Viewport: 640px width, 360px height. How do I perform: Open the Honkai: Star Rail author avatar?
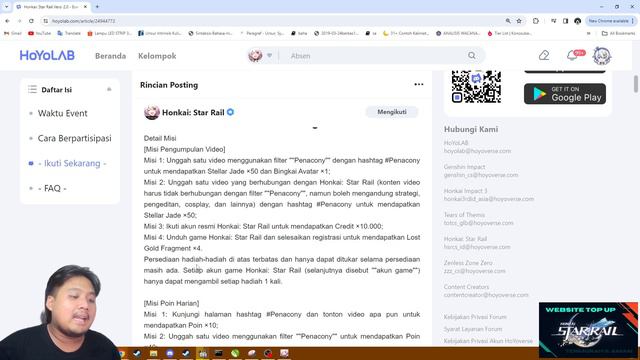[151, 112]
